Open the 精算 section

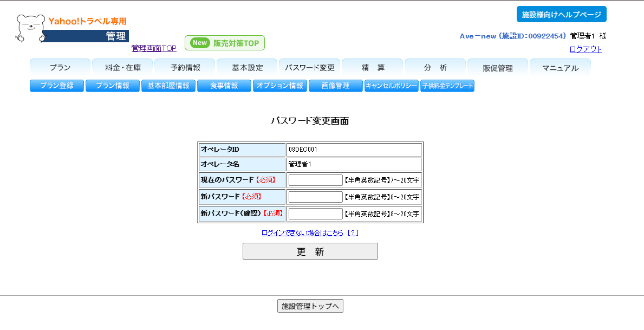372,67
